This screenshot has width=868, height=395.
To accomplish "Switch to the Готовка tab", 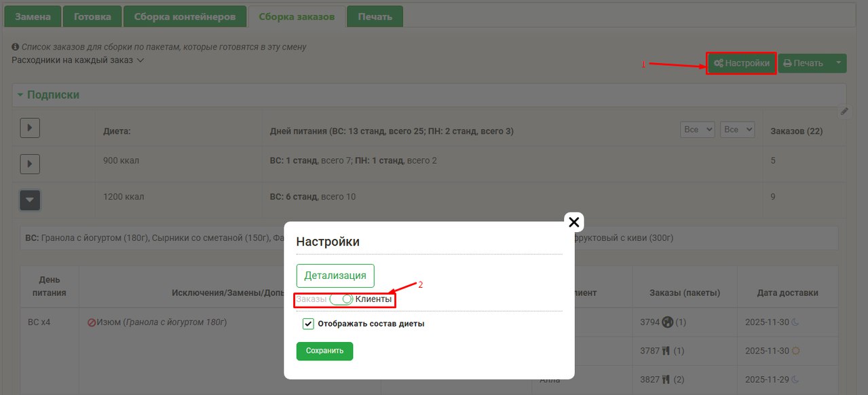I will point(92,17).
